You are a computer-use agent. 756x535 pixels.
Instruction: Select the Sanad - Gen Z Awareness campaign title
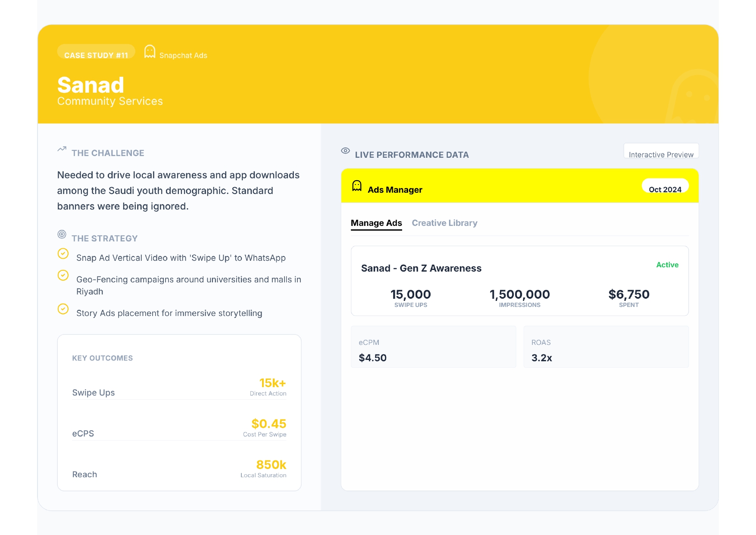coord(421,268)
